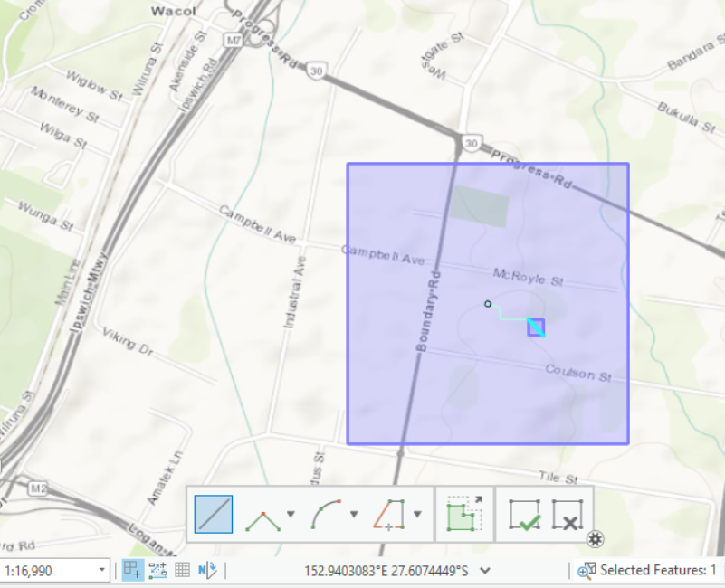Select the Right Angle segment tool

tap(386, 514)
